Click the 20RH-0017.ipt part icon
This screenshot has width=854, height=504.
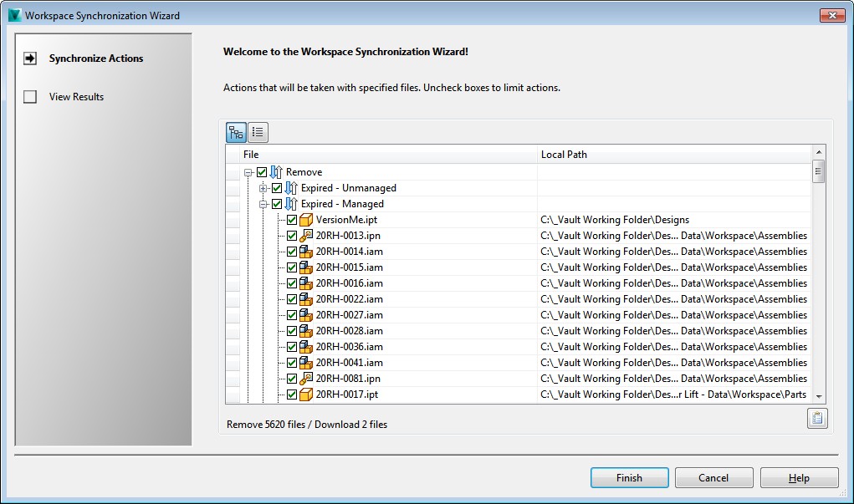306,394
